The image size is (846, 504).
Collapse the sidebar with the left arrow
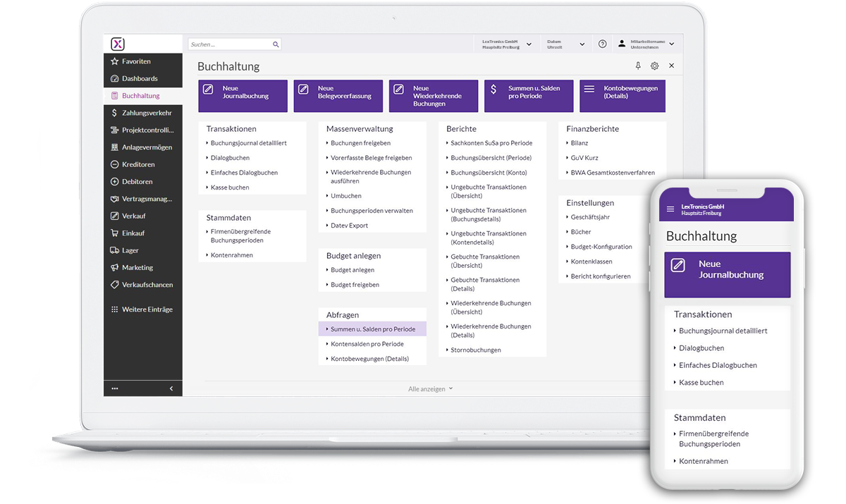click(x=171, y=388)
